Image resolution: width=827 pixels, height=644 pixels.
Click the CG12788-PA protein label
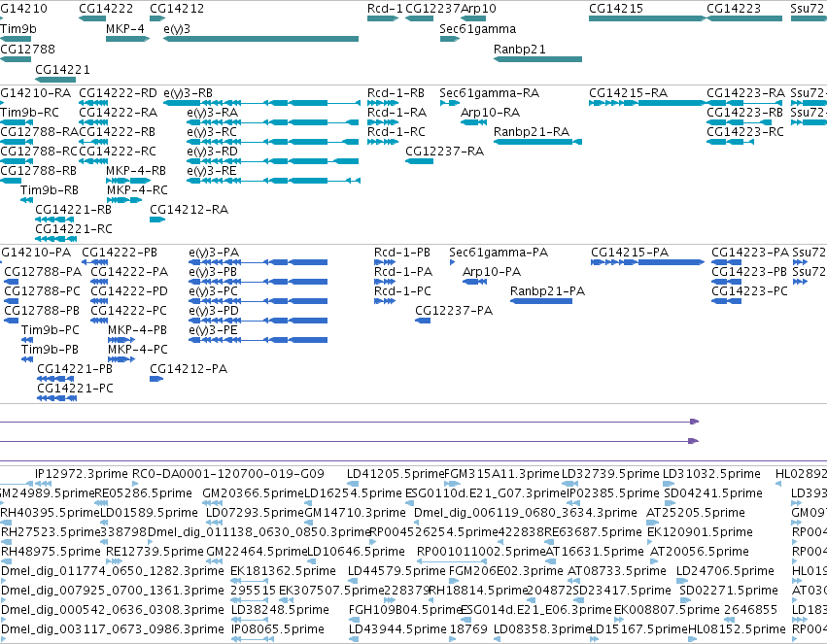point(44,272)
